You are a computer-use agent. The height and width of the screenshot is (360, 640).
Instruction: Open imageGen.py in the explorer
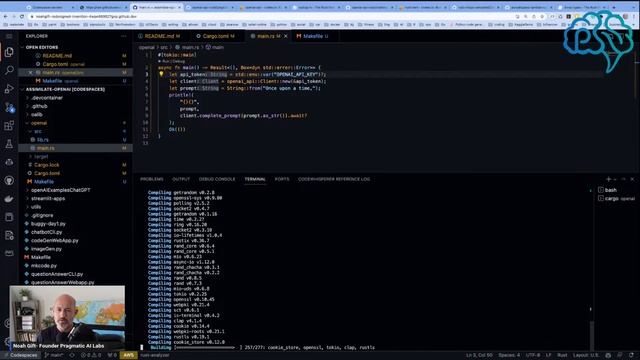point(46,249)
